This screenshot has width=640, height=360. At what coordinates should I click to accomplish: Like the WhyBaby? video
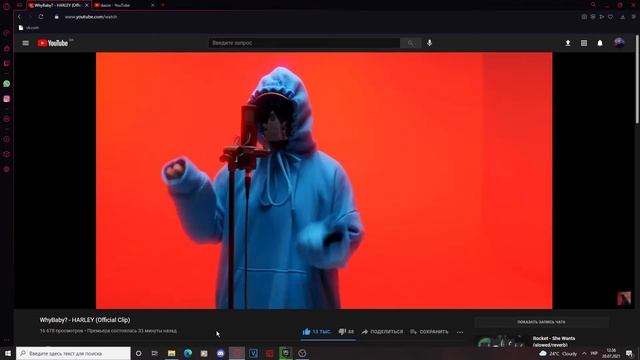[x=317, y=332]
